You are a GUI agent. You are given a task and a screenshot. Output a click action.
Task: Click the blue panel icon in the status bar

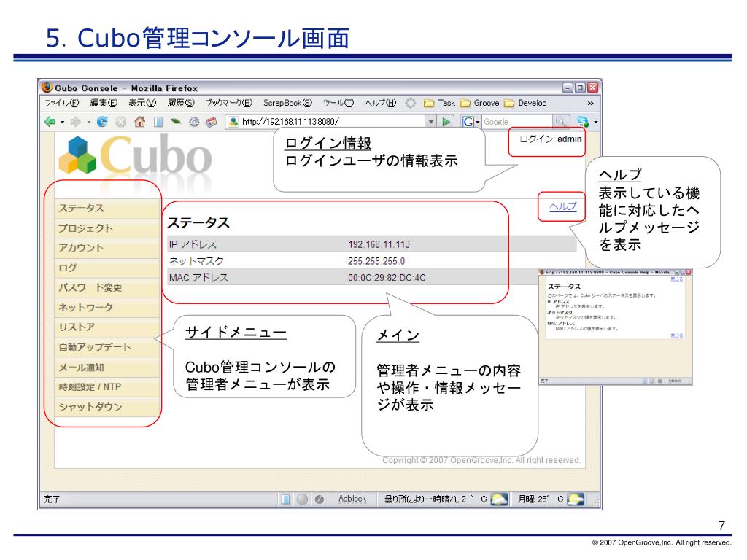tap(285, 499)
